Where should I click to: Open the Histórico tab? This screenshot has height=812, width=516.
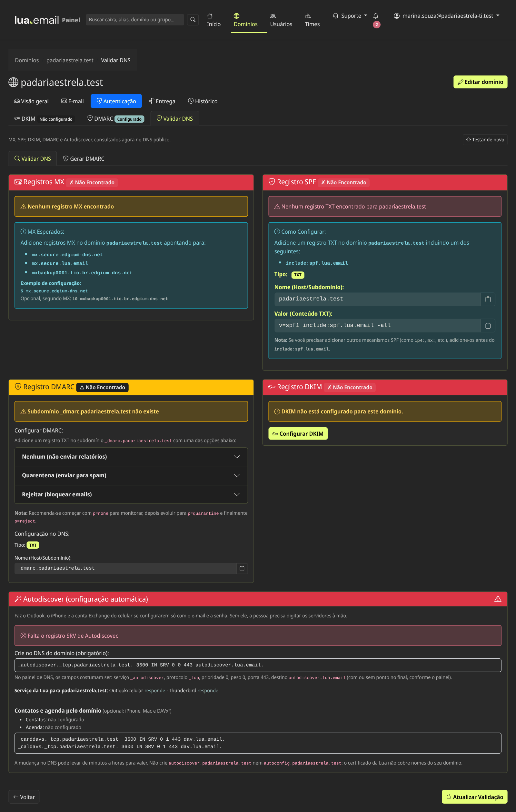pos(203,101)
